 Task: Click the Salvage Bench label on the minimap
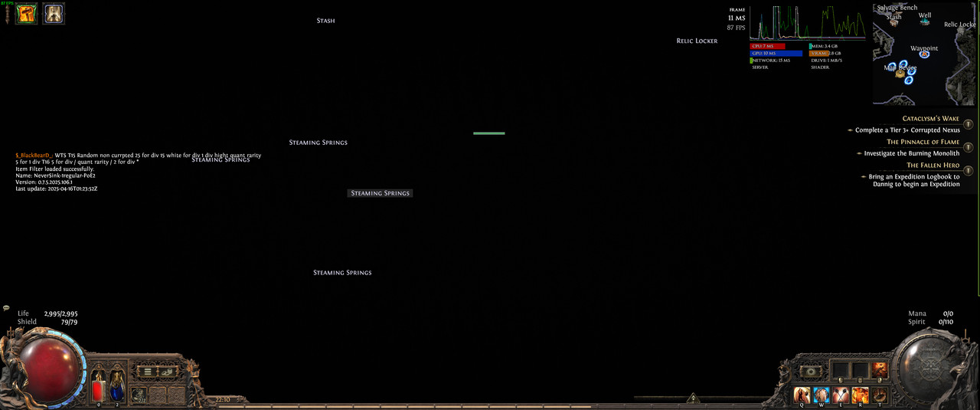pos(897,8)
